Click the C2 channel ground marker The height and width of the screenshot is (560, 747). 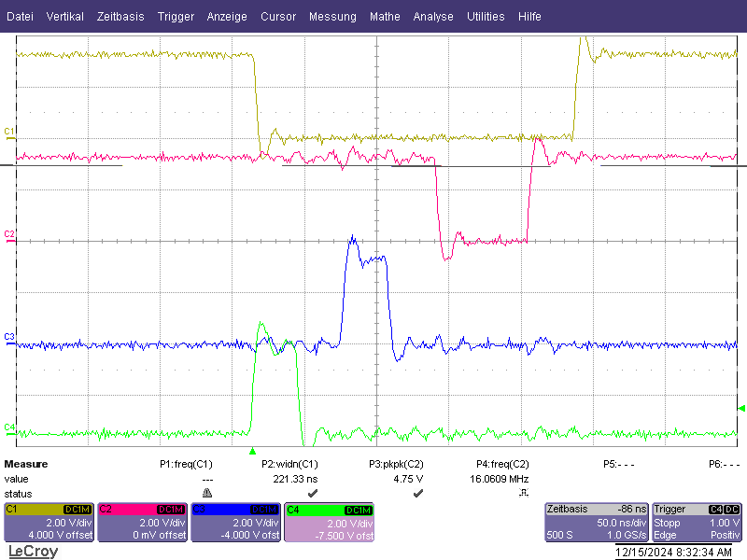coord(9,236)
